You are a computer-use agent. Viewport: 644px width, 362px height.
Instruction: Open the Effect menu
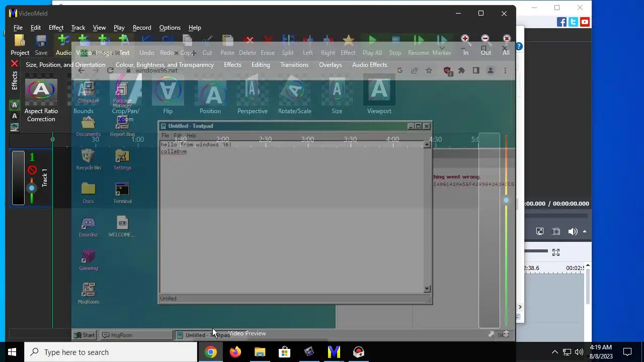[x=56, y=28]
